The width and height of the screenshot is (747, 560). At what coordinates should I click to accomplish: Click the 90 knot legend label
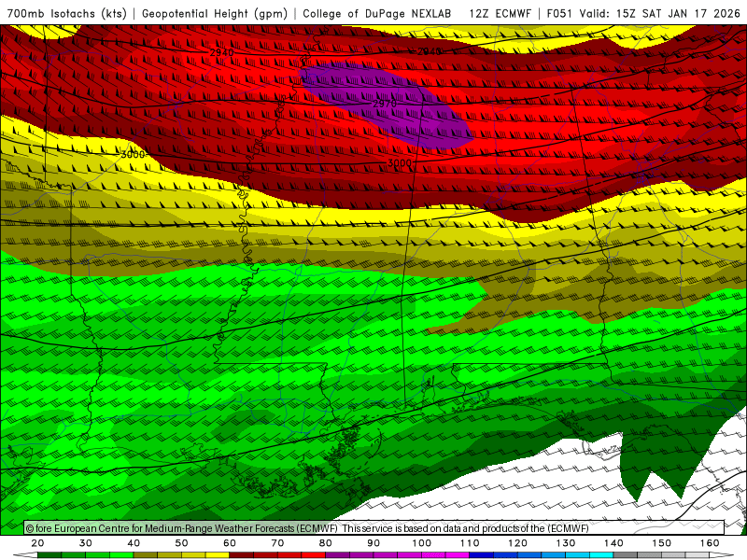(x=373, y=543)
